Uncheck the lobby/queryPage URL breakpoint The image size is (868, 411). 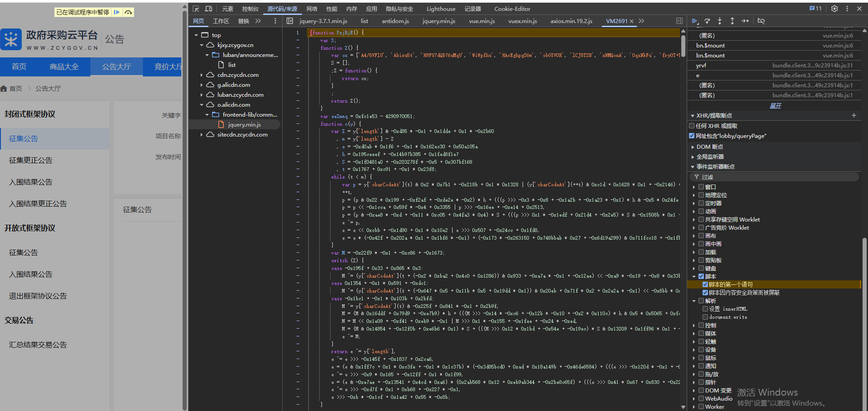tap(692, 136)
